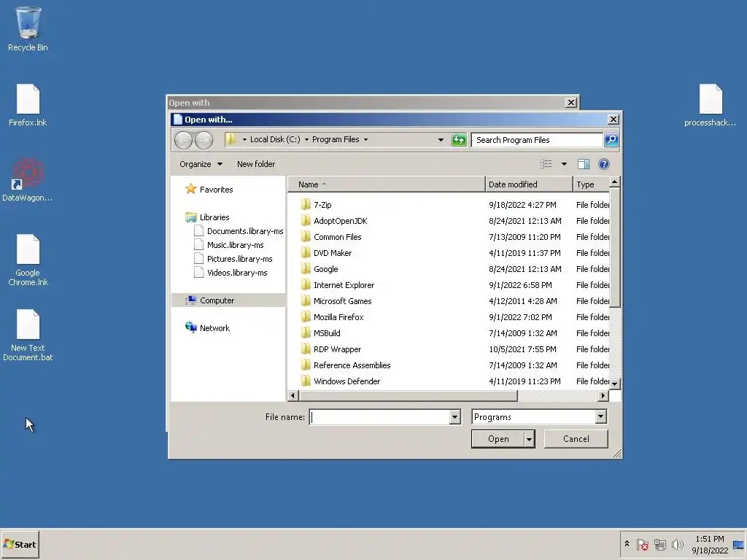Select Computer in navigation pane
This screenshot has height=560, width=747.
[217, 300]
